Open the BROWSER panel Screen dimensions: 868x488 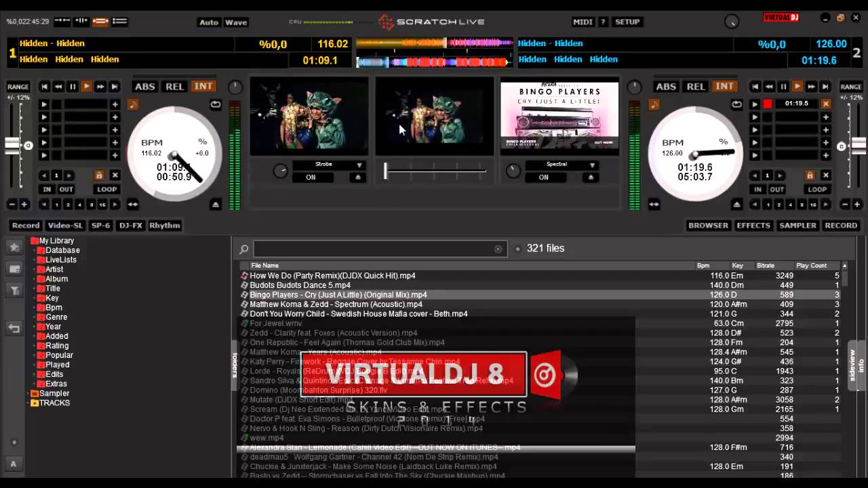point(708,225)
